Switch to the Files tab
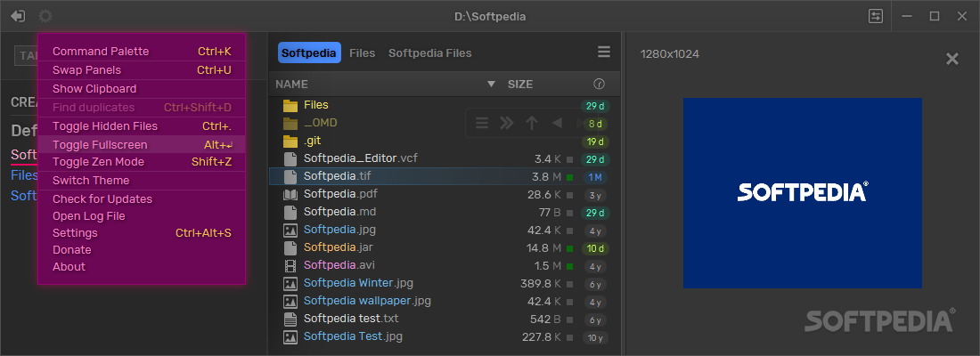 [363, 53]
